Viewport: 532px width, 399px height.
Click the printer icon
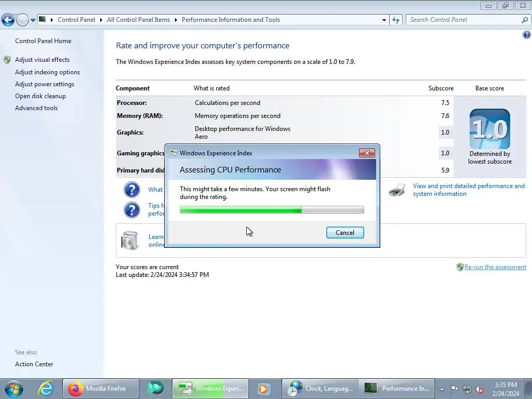click(x=397, y=190)
